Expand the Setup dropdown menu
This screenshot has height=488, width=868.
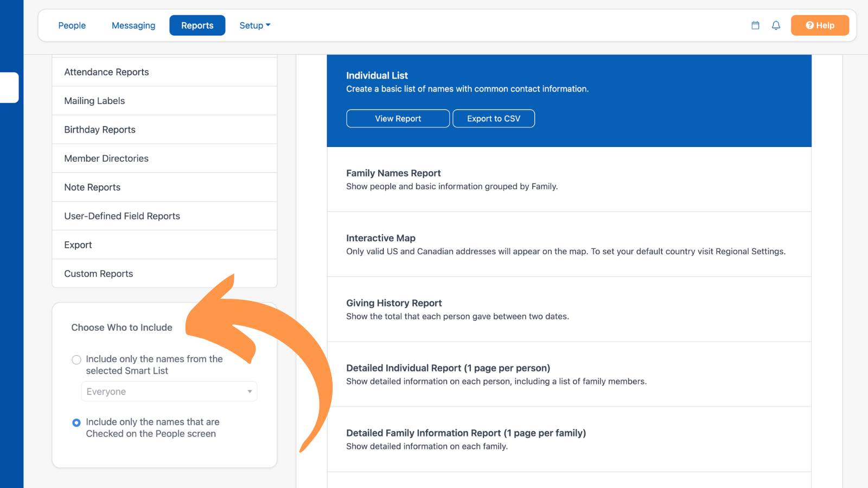pyautogui.click(x=255, y=25)
